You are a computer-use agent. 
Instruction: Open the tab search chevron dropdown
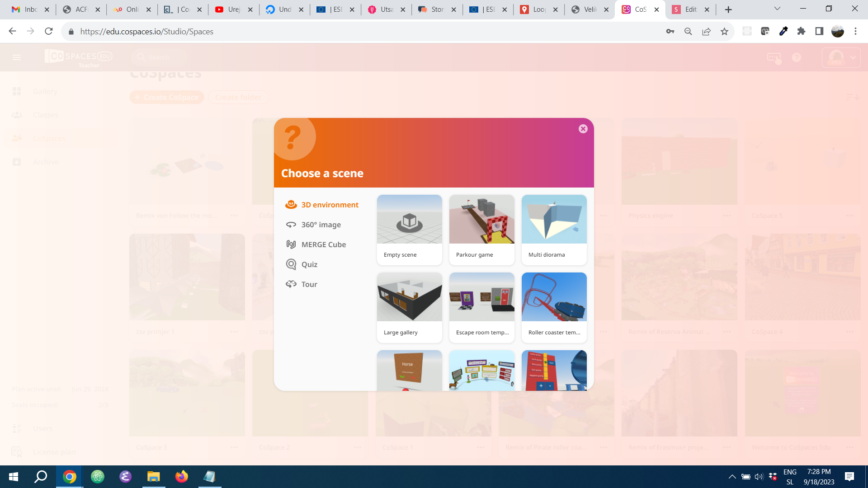pyautogui.click(x=777, y=9)
